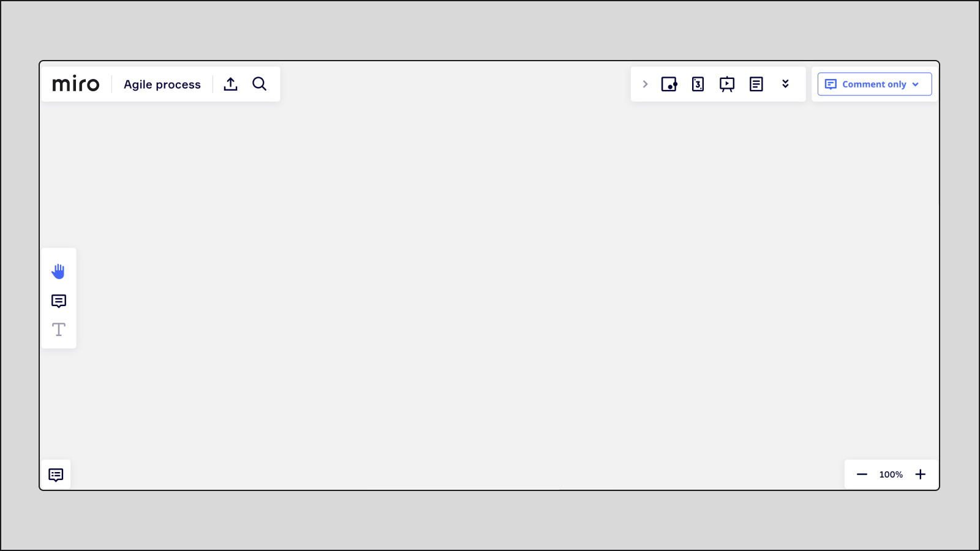Image resolution: width=980 pixels, height=551 pixels.
Task: Collapse the top-right toolbar with the arrow
Action: (645, 84)
